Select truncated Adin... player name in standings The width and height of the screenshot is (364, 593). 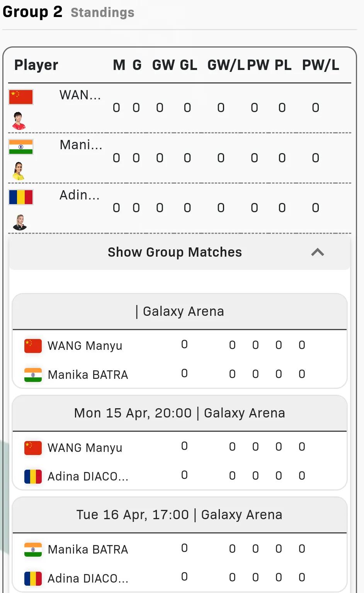pos(79,195)
